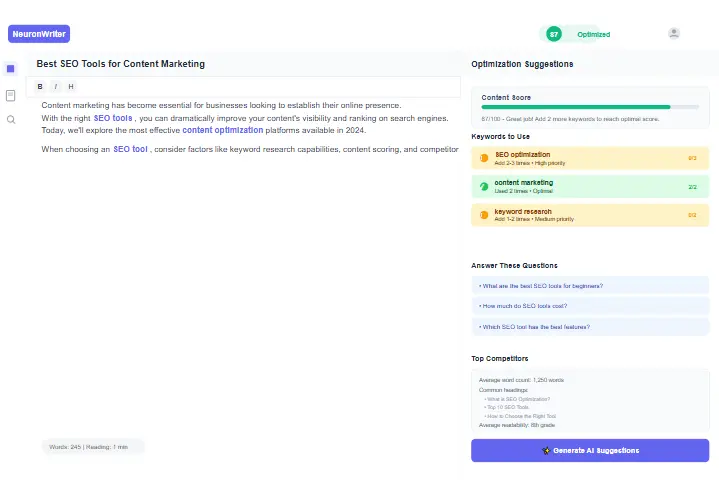The width and height of the screenshot is (719, 488).
Task: Click the green status icon beside content marketing
Action: click(484, 187)
